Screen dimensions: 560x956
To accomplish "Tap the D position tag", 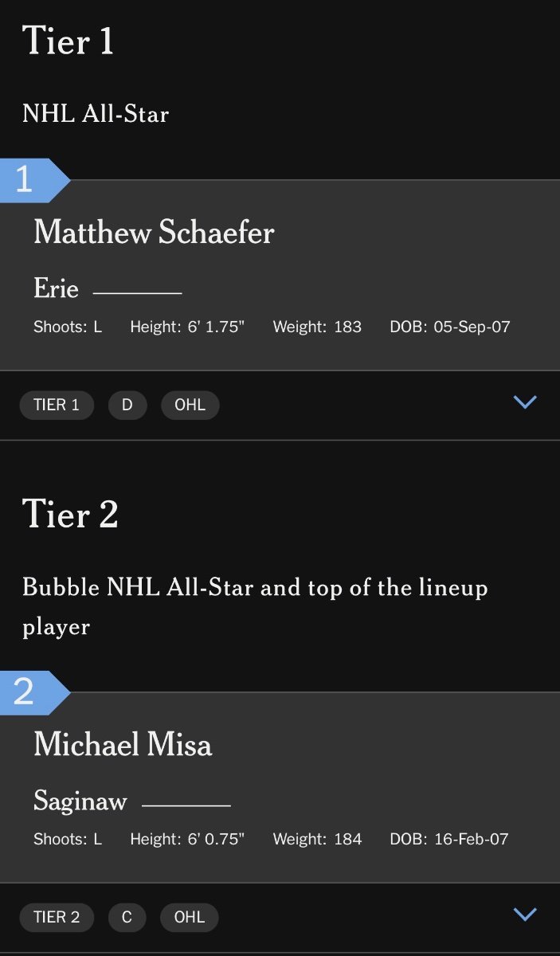I will tap(127, 405).
